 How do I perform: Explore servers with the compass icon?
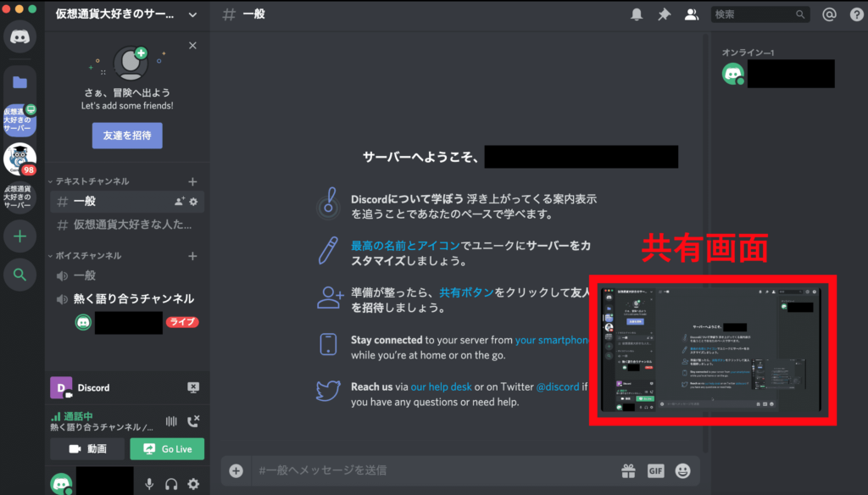(x=19, y=274)
